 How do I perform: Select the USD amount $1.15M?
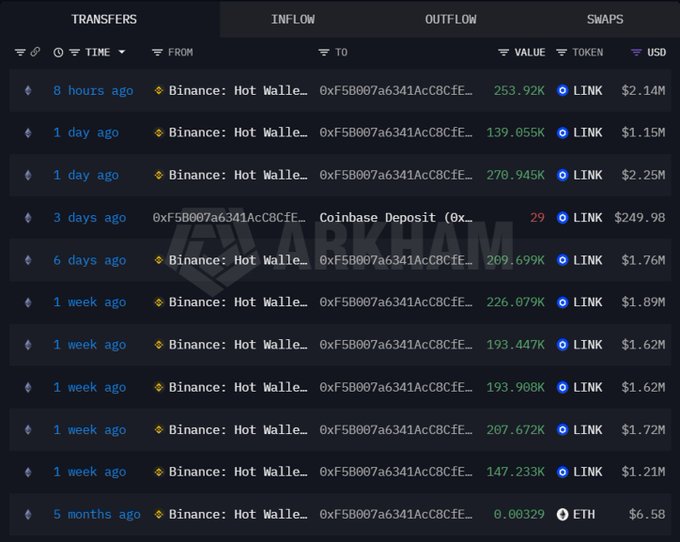643,132
